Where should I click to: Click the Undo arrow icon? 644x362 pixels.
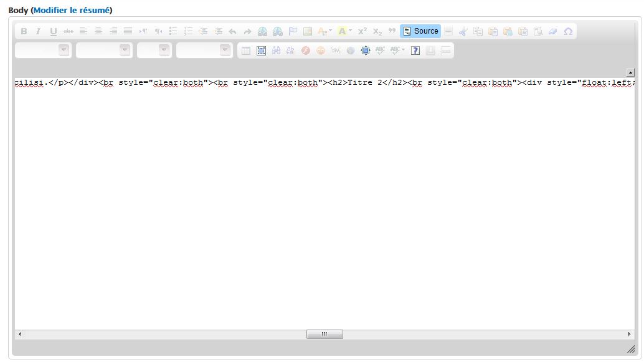click(232, 31)
